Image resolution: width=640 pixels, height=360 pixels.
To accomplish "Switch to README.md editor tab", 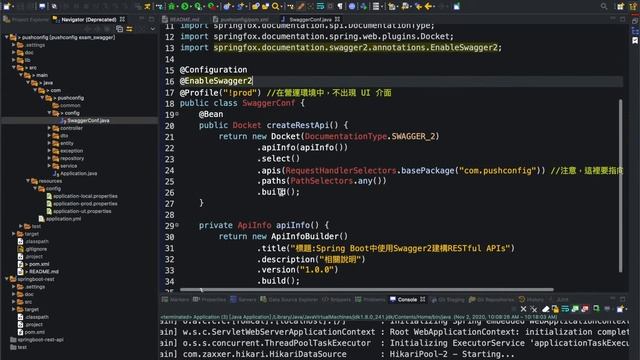I will (180, 19).
